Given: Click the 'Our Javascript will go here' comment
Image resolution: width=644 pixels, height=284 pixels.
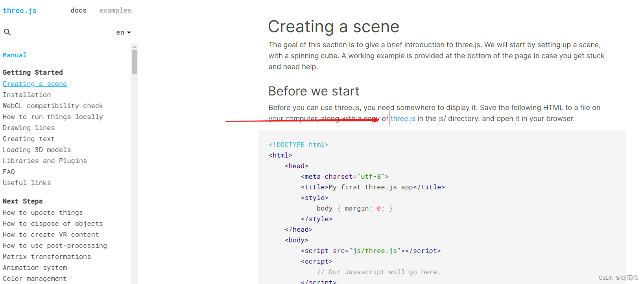Looking at the screenshot, I should (x=379, y=272).
